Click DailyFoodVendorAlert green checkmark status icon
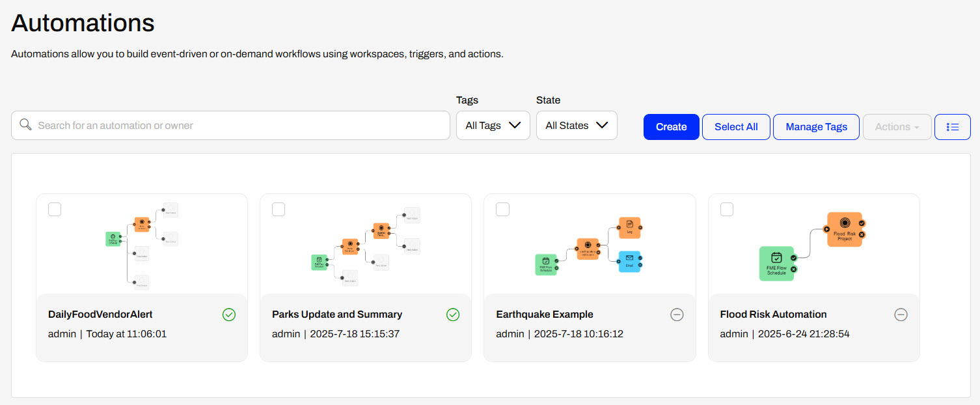 pyautogui.click(x=229, y=315)
